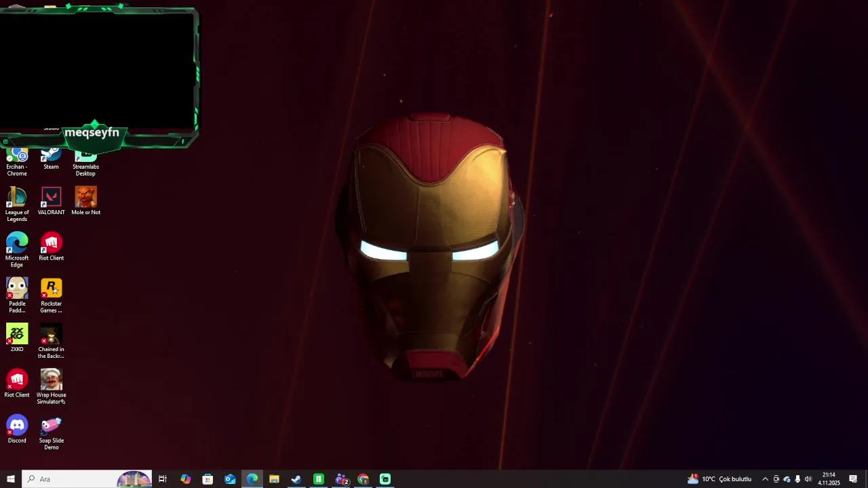Open the teal Streamlabs taskbar icon

coord(385,479)
